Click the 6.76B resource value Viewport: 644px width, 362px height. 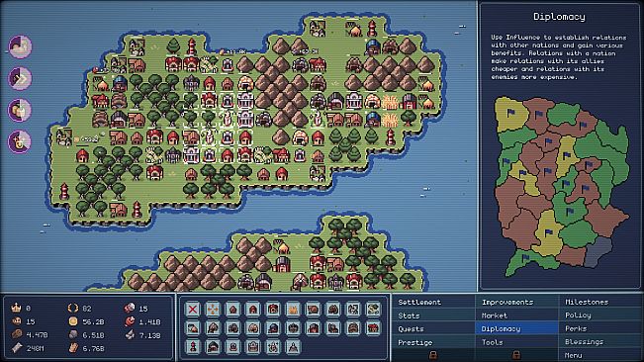tap(93, 348)
